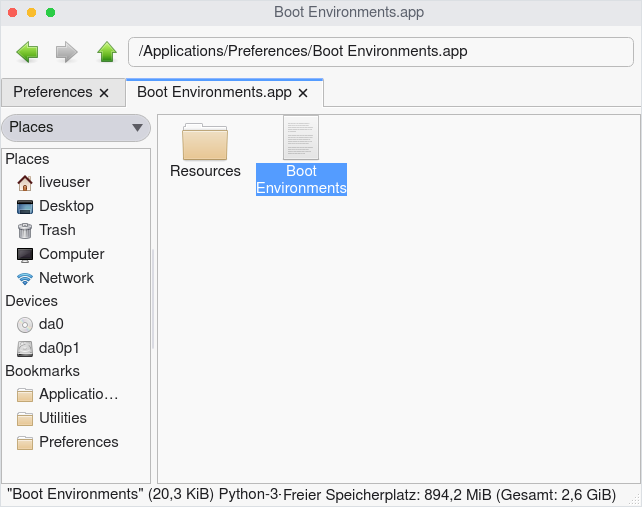Open Trash from the sidebar
The image size is (642, 507).
pos(57,230)
